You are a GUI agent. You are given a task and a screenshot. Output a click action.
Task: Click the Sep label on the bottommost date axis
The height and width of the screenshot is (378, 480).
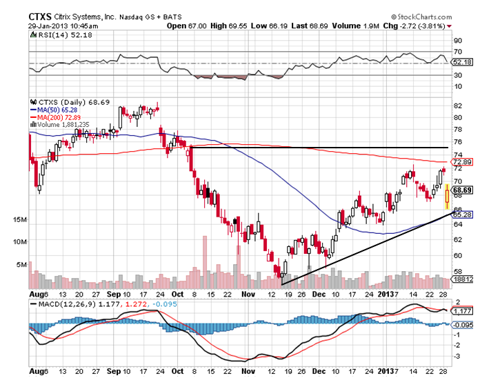(114, 371)
